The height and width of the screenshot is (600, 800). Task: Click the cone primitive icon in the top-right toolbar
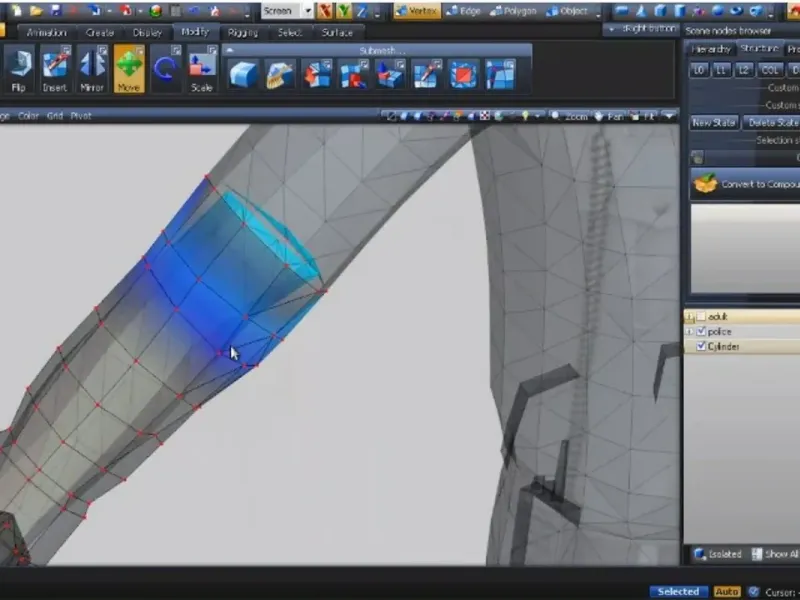[x=641, y=10]
